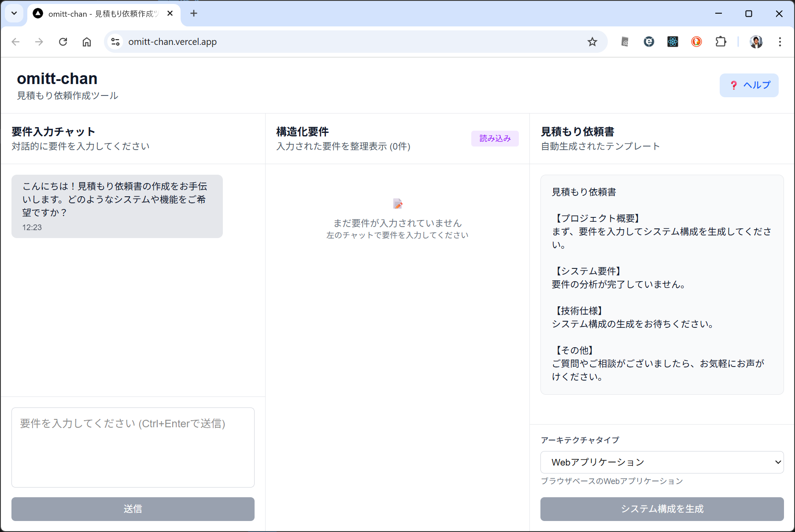The height and width of the screenshot is (532, 795).
Task: Go to the browser home page icon
Action: pos(87,42)
